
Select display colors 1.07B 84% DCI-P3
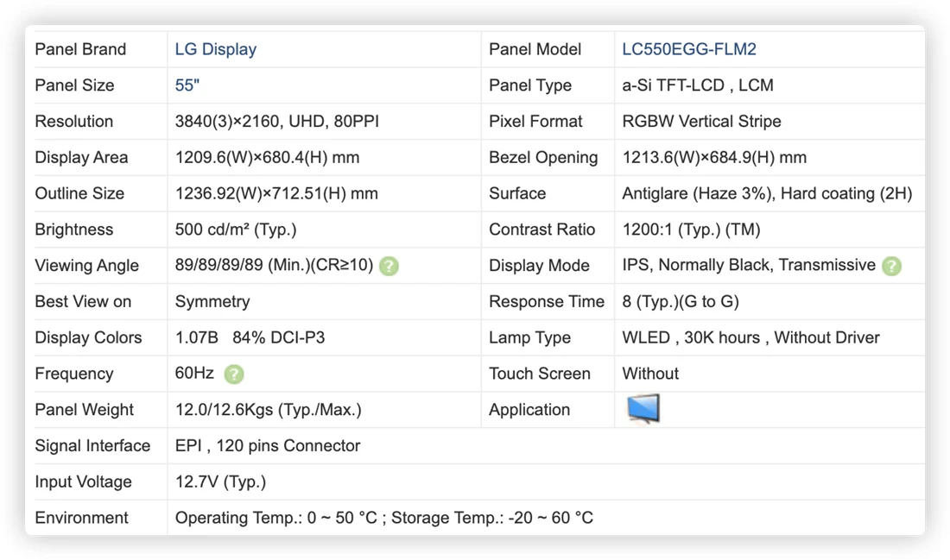[250, 337]
